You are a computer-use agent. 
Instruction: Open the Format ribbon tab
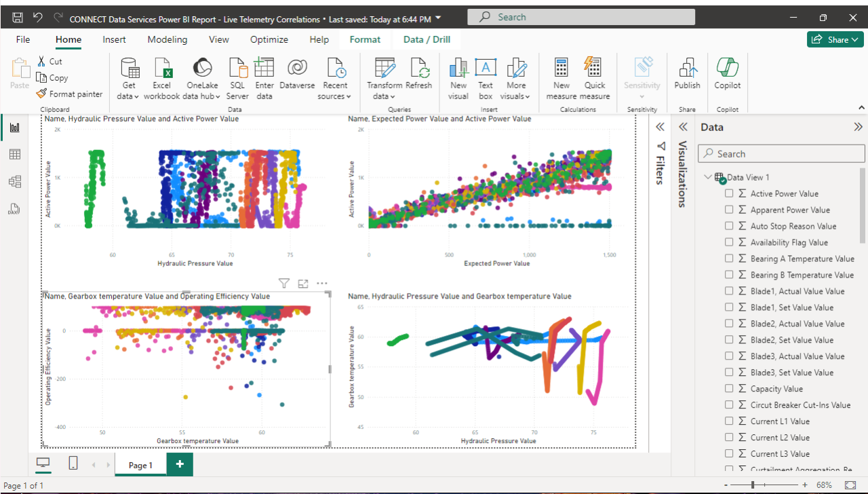(x=365, y=39)
